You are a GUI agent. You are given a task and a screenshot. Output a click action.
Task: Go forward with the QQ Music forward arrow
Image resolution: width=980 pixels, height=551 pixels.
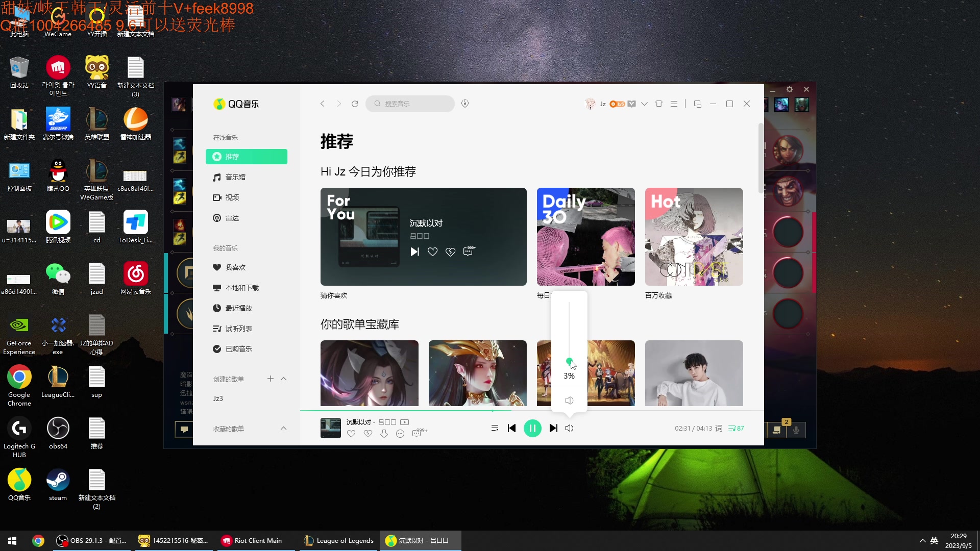tap(339, 104)
